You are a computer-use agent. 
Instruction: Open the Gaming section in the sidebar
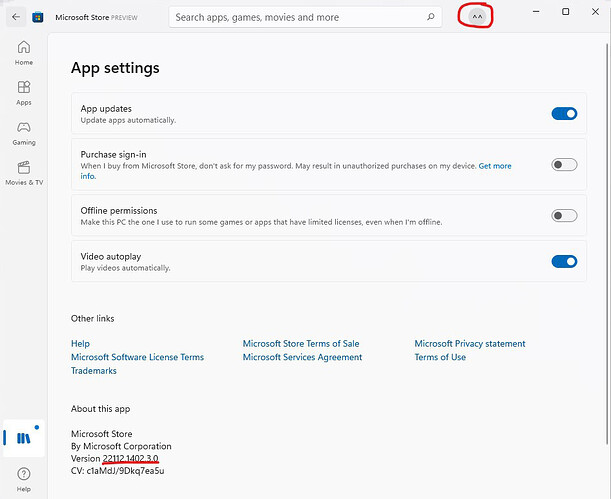click(x=24, y=134)
